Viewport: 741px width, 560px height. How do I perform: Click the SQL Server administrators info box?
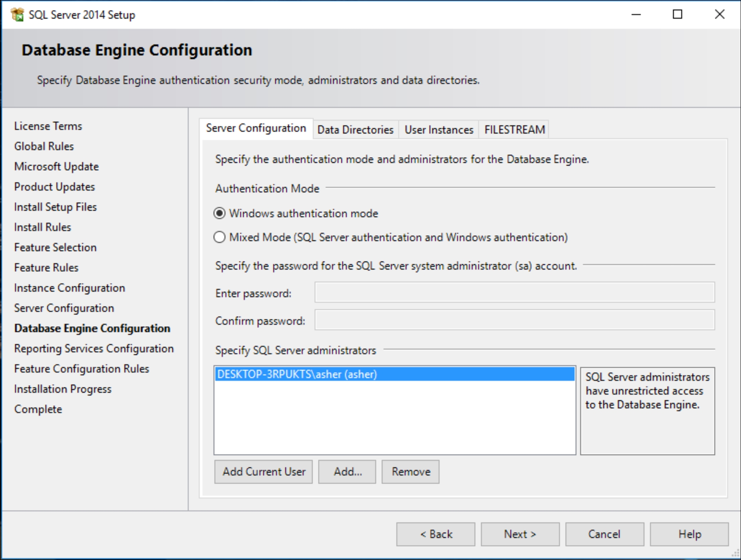647,411
